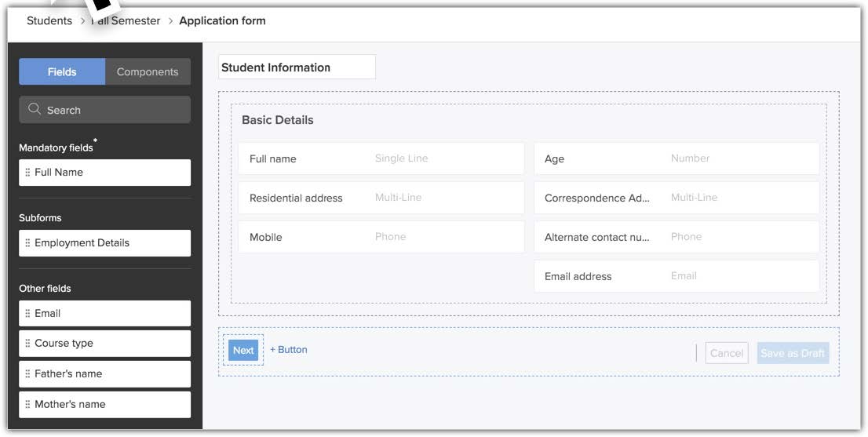
Task: Edit the Student Information title field
Action: point(297,67)
